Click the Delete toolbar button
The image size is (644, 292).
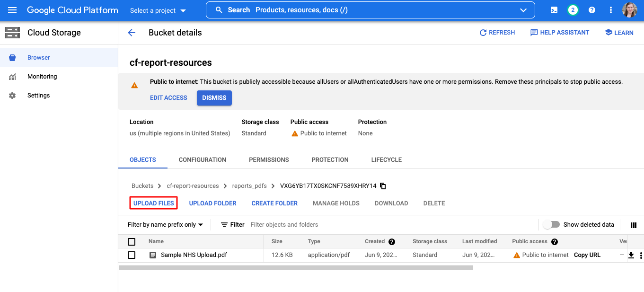coord(434,204)
